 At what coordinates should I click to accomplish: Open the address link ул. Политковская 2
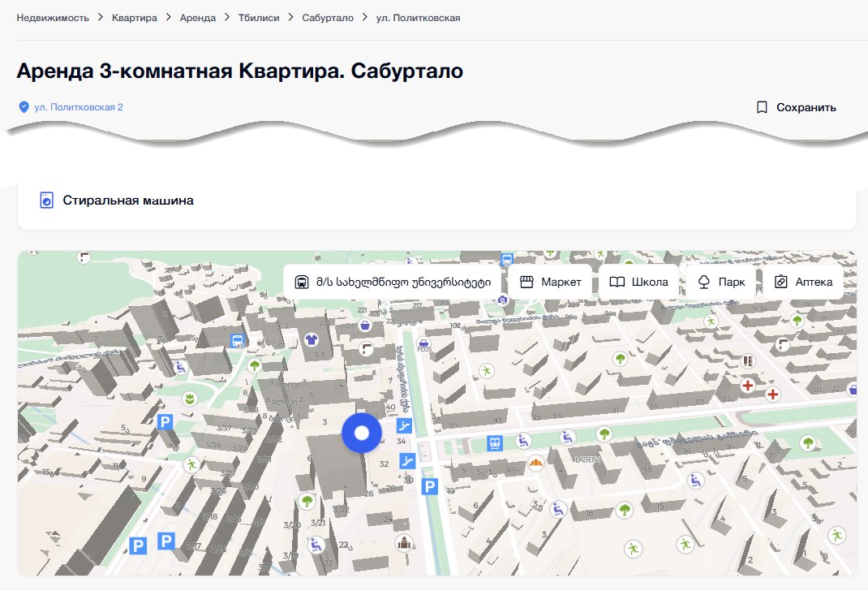(x=79, y=107)
